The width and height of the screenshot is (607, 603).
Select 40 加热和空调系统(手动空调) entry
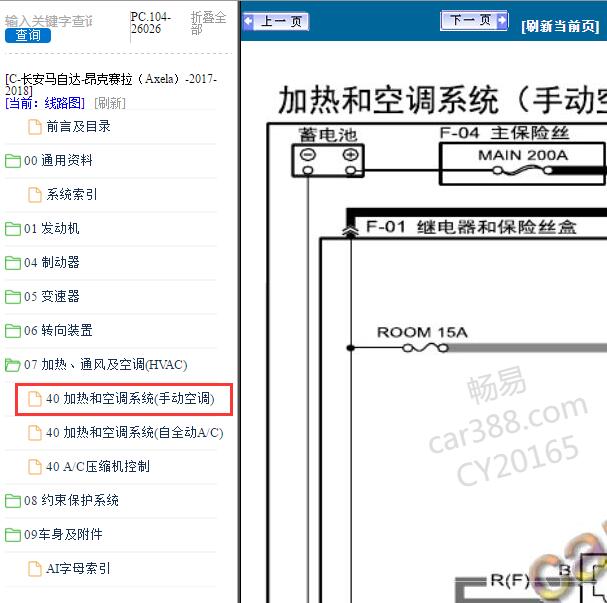[x=130, y=399]
